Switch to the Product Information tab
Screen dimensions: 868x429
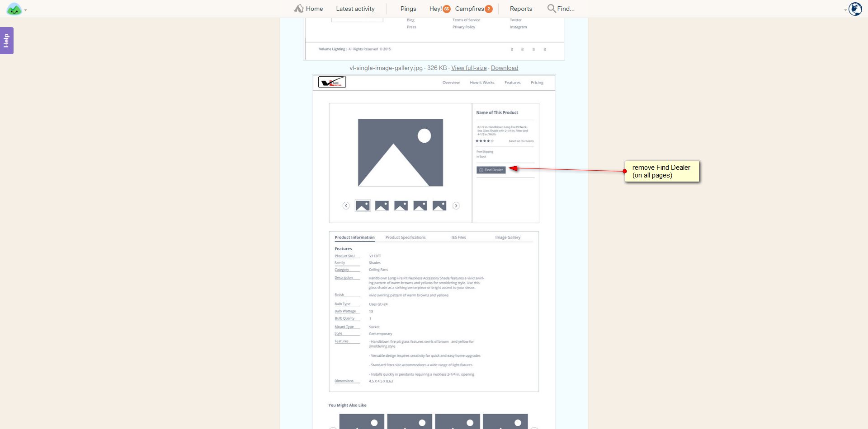[x=354, y=238]
